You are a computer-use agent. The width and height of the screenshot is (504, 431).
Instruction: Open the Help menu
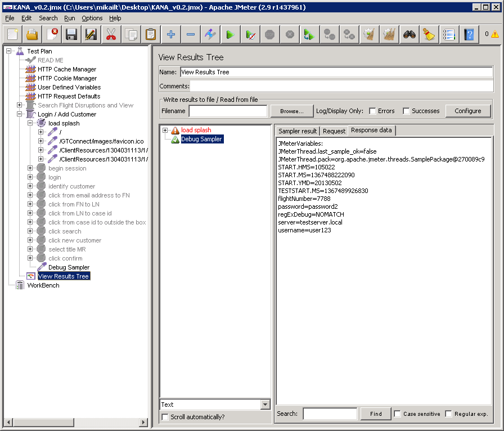[115, 18]
